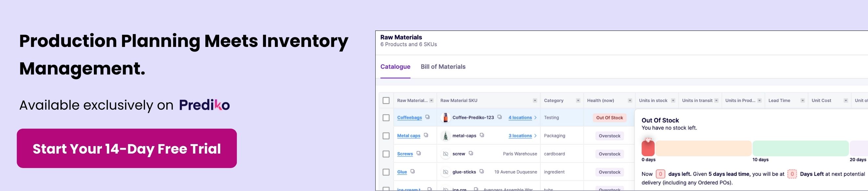Click the '0 days' label under the bar

649,160
